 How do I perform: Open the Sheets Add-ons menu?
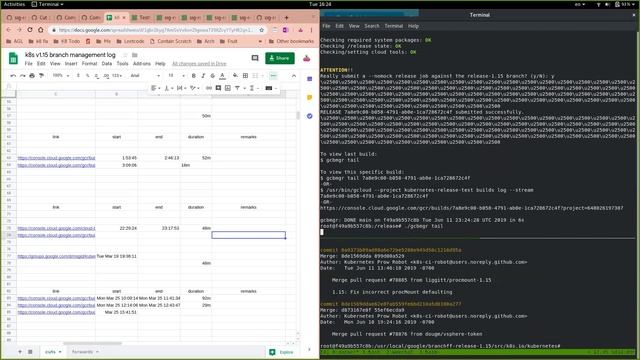(x=142, y=64)
